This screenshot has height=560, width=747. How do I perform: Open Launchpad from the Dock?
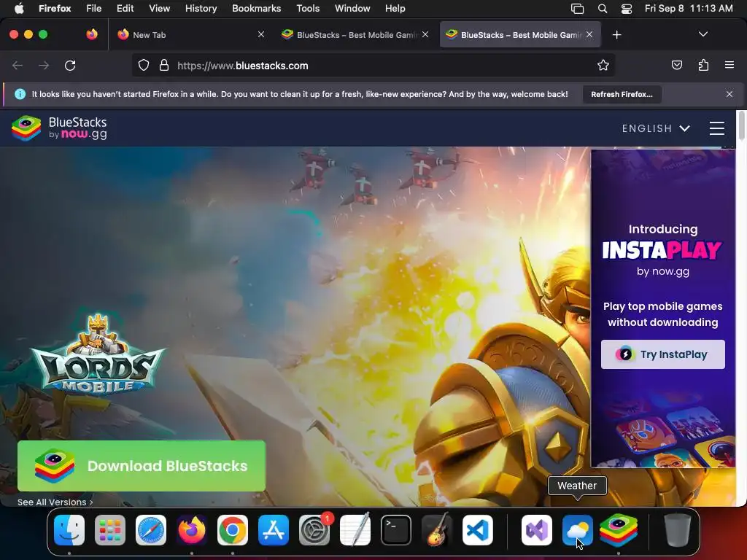point(110,530)
